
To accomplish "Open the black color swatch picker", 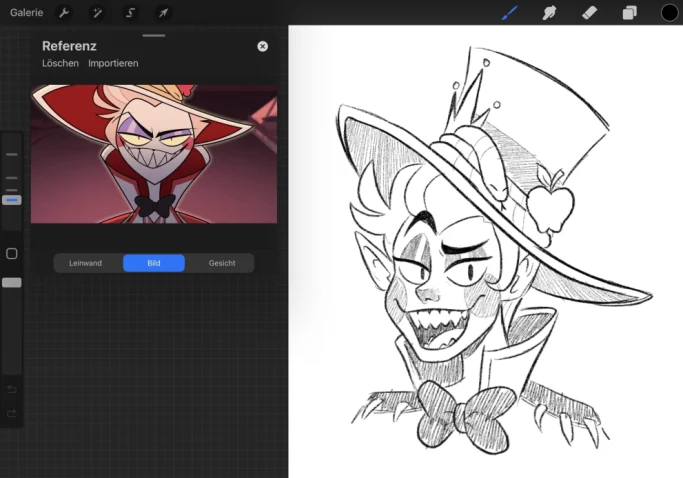I will point(669,13).
